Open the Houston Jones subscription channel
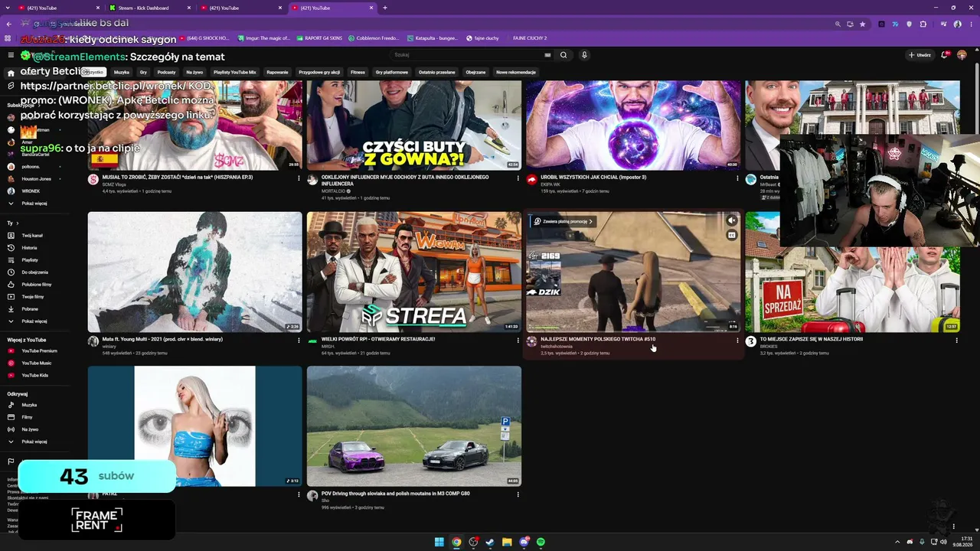This screenshot has height=551, width=980. (x=36, y=179)
